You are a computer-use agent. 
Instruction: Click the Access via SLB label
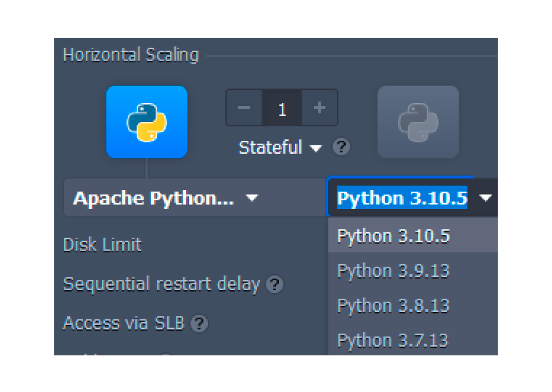point(124,323)
